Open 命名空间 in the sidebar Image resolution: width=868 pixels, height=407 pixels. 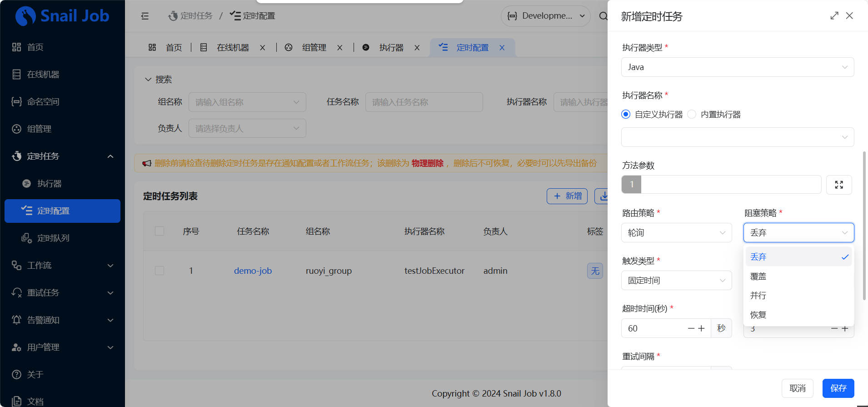tap(43, 102)
